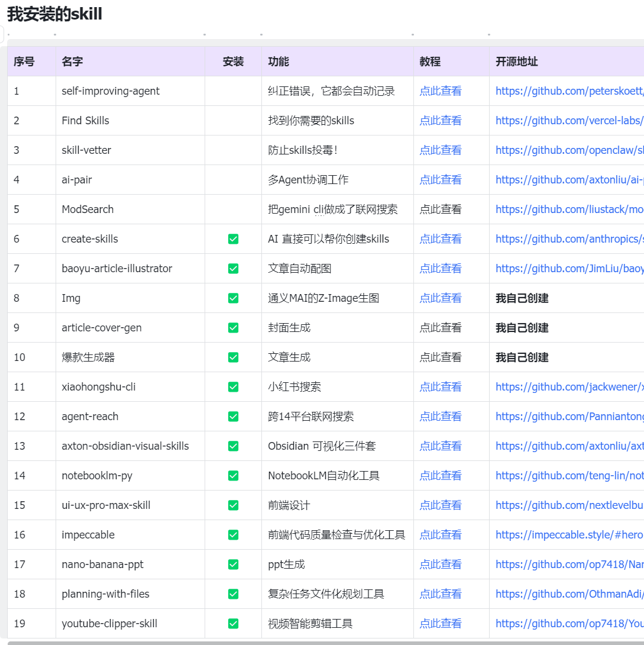
Task: Uncheck the install checkbox for create-skills
Action: click(x=233, y=239)
